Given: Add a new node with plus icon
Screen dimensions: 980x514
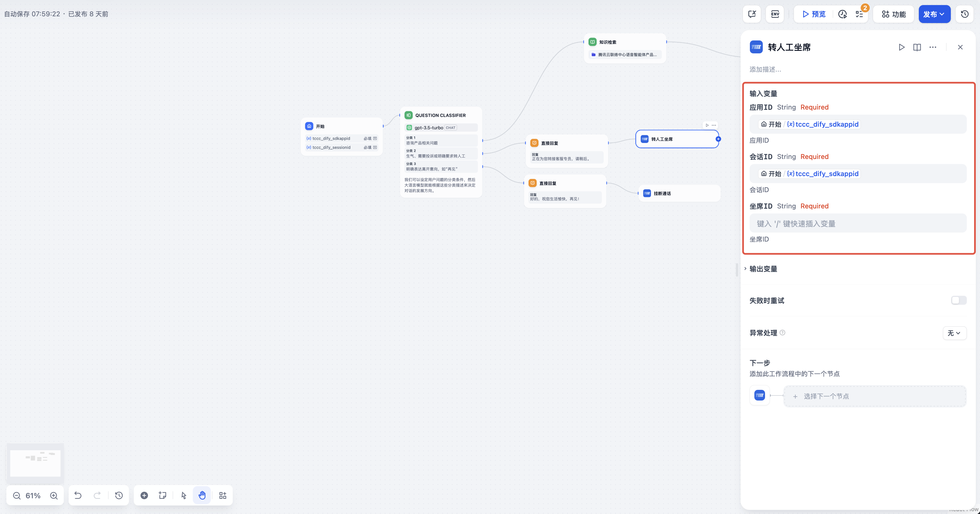Looking at the screenshot, I should click(x=144, y=495).
